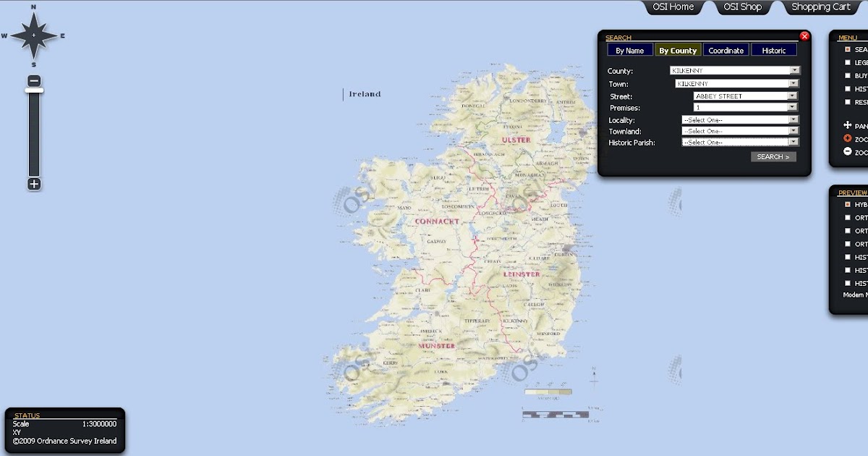Click the MENU panel header
This screenshot has height=456, width=868.
(x=848, y=38)
